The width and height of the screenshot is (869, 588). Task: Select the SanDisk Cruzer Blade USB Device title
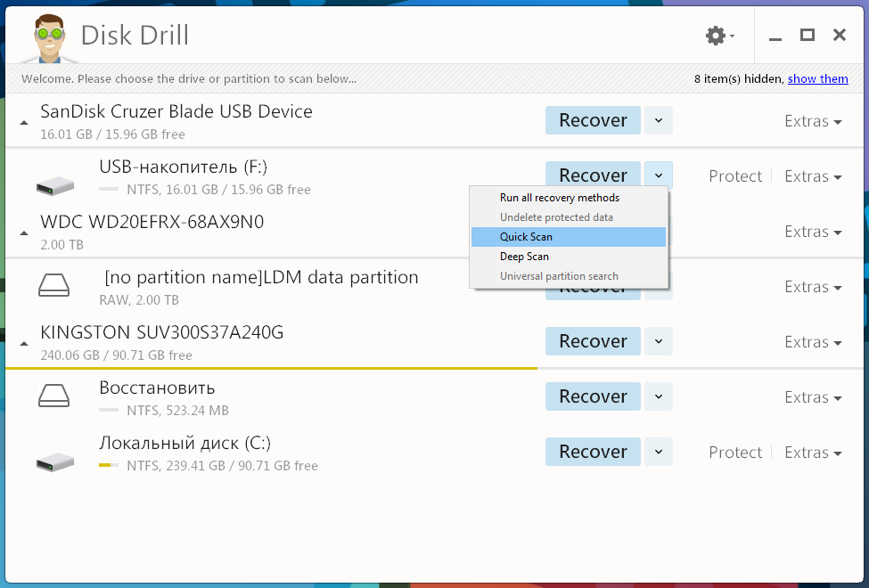point(176,111)
